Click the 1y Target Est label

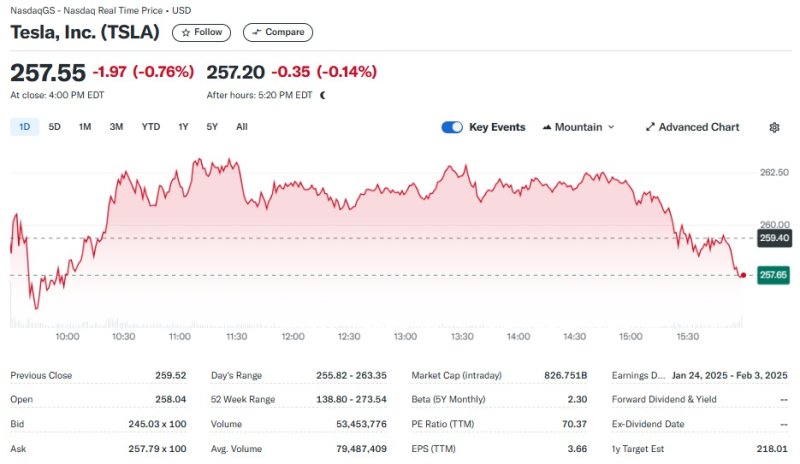point(646,449)
